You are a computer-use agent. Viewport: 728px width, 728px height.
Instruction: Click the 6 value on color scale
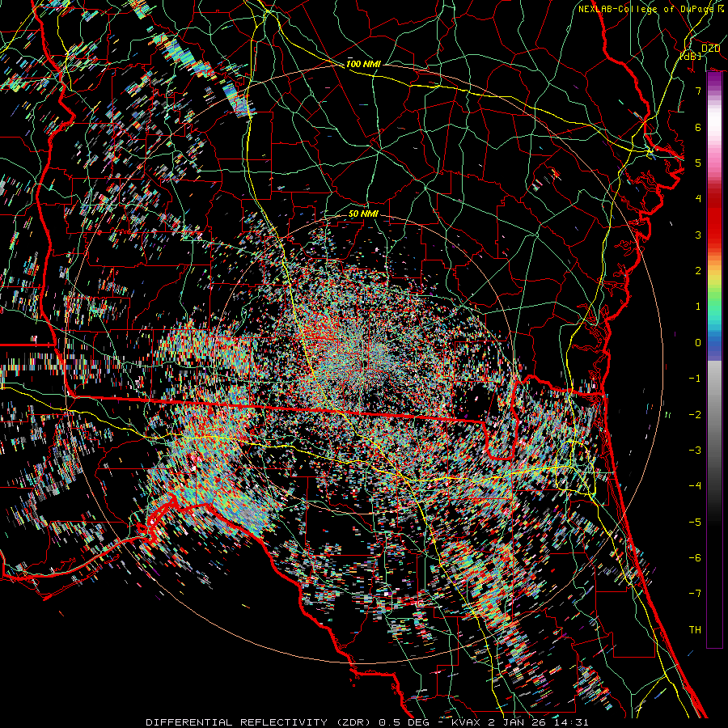pos(698,127)
